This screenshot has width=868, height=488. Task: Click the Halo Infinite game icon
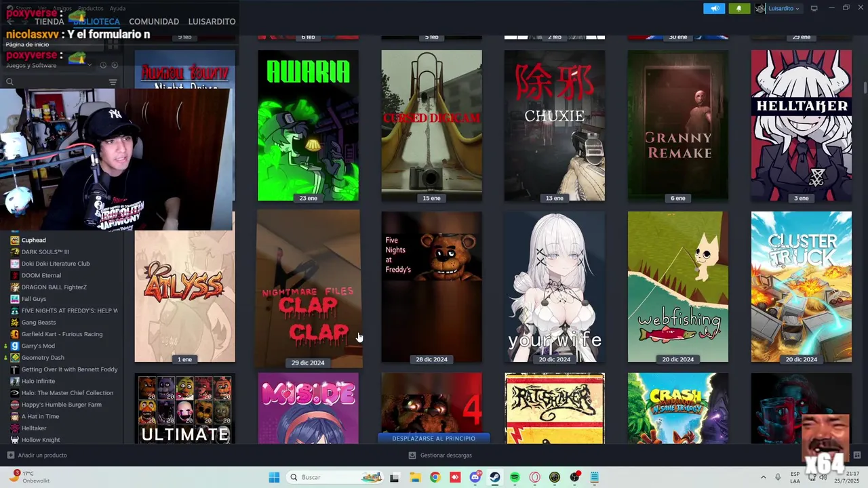click(x=14, y=381)
